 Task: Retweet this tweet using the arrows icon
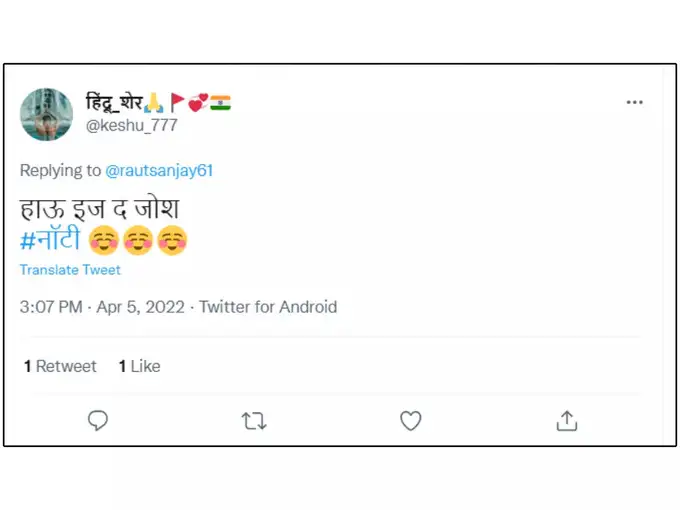[254, 421]
